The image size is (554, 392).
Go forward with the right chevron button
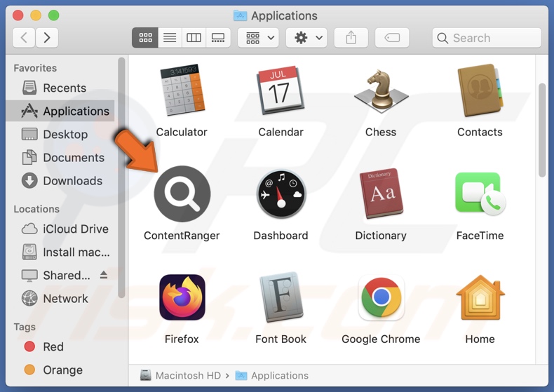[47, 37]
